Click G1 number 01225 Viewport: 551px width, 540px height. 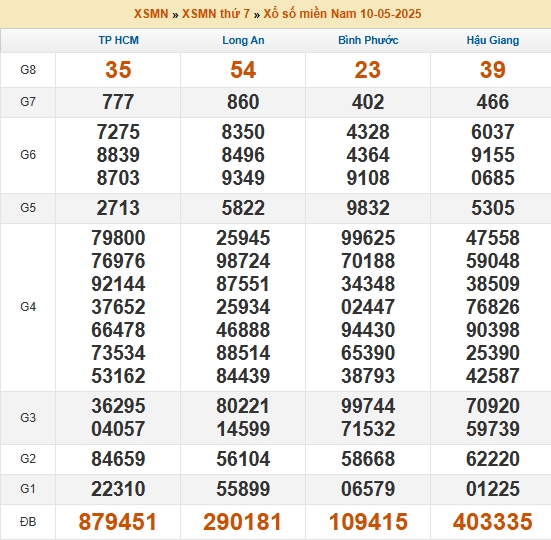point(493,489)
